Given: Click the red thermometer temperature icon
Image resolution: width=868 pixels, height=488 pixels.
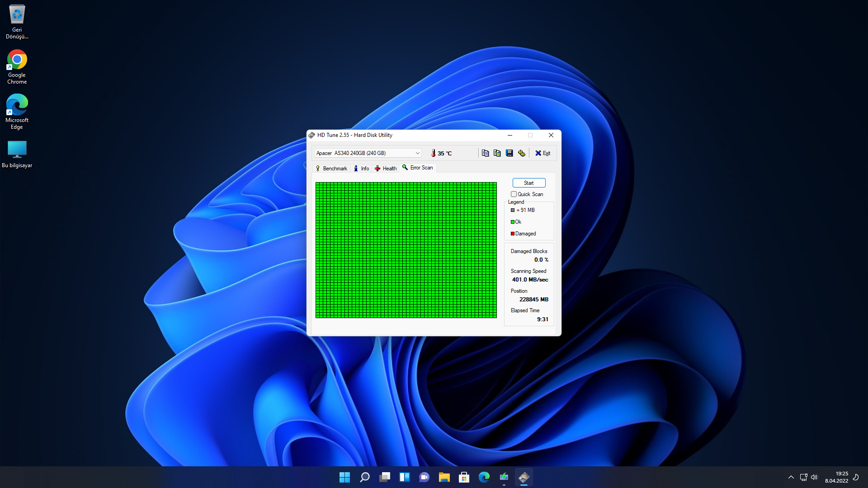Looking at the screenshot, I should pyautogui.click(x=433, y=153).
